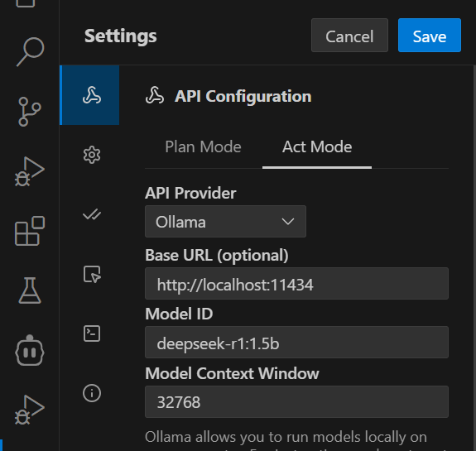Viewport: 476px width, 451px height.
Task: Click the 'API Provider' label
Action: (190, 193)
